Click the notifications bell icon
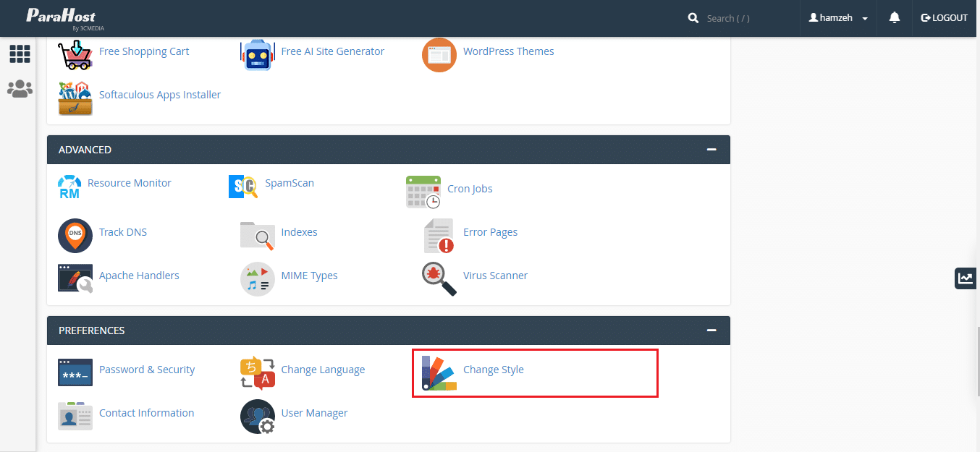Viewport: 980px width, 452px height. (x=895, y=18)
